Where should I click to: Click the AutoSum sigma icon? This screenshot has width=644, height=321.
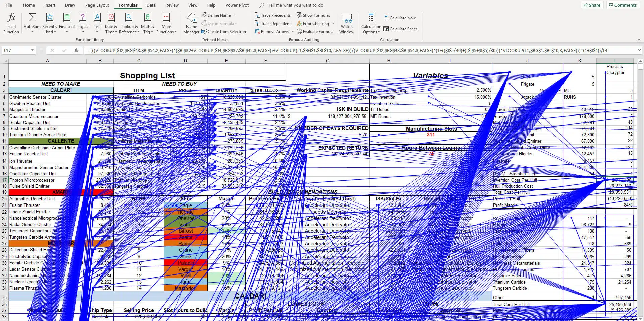[x=32, y=17]
